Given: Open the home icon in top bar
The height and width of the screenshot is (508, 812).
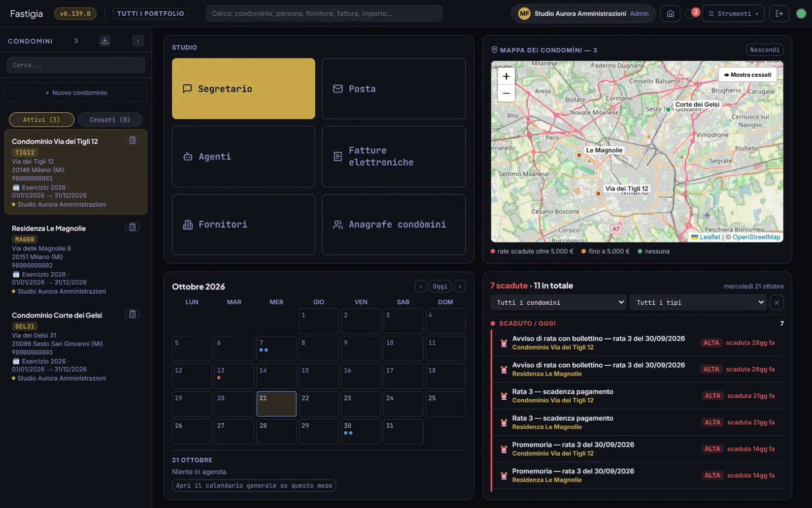Looking at the screenshot, I should click(670, 14).
